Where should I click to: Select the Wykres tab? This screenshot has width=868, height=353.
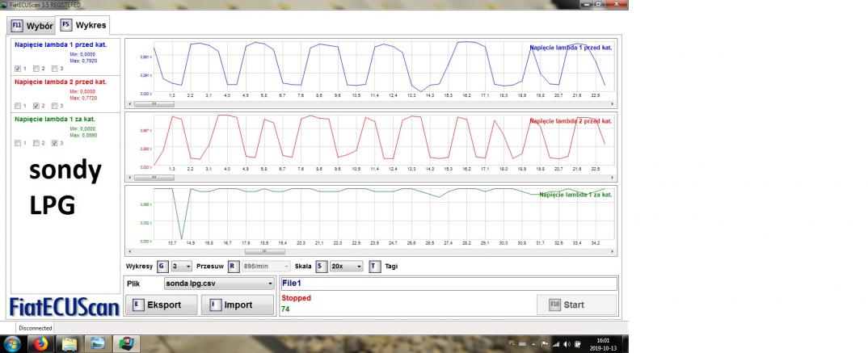[x=83, y=25]
